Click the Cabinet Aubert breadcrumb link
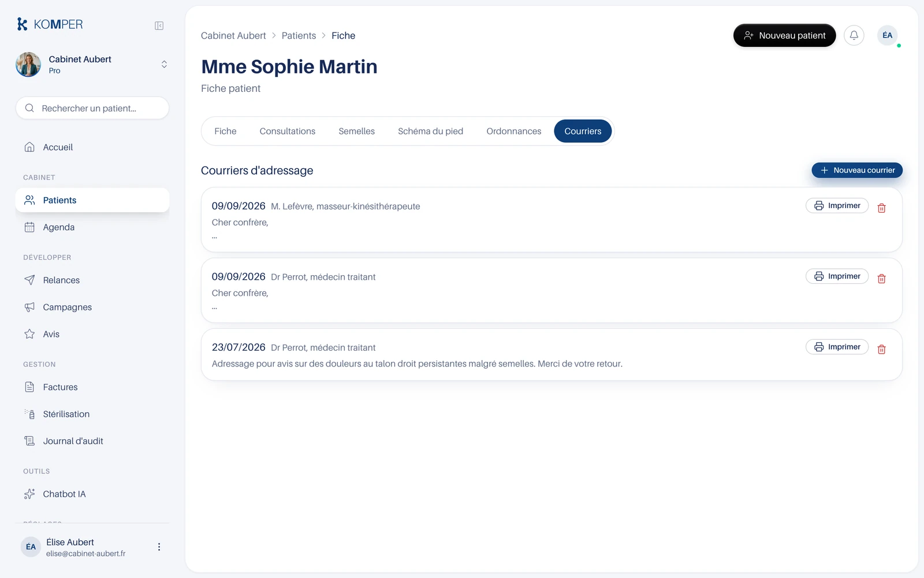Image resolution: width=924 pixels, height=578 pixels. [233, 35]
